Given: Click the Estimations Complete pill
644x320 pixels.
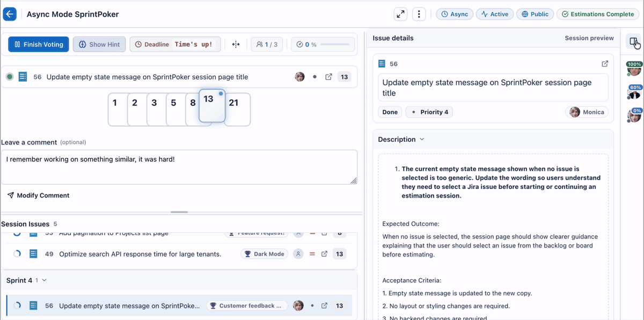Looking at the screenshot, I should 597,14.
